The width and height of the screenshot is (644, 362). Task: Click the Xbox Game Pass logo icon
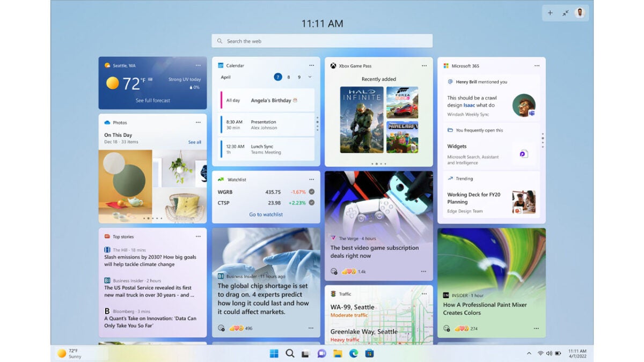pos(333,65)
